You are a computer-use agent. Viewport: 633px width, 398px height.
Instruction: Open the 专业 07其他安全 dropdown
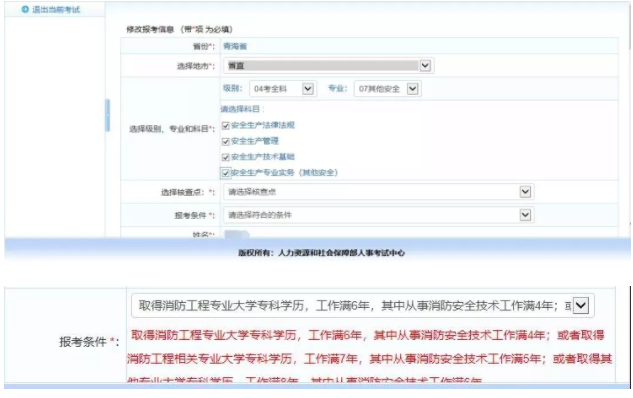pos(388,89)
